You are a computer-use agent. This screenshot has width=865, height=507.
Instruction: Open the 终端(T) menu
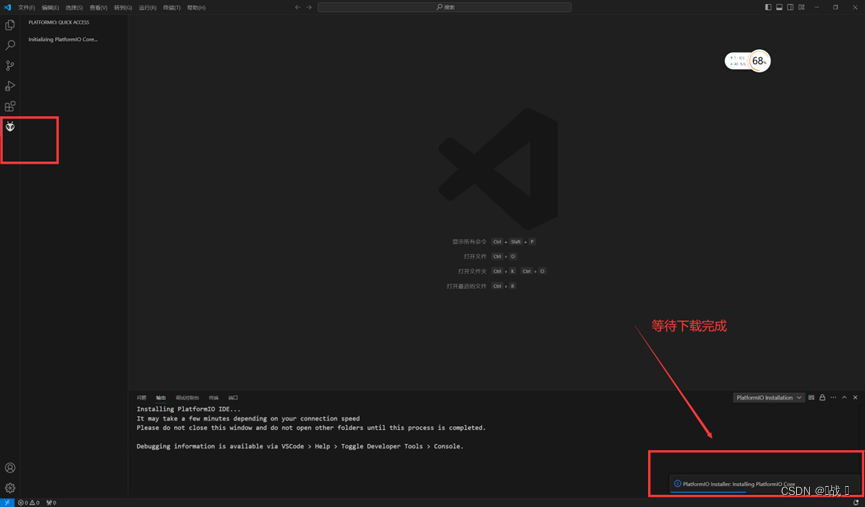point(172,8)
